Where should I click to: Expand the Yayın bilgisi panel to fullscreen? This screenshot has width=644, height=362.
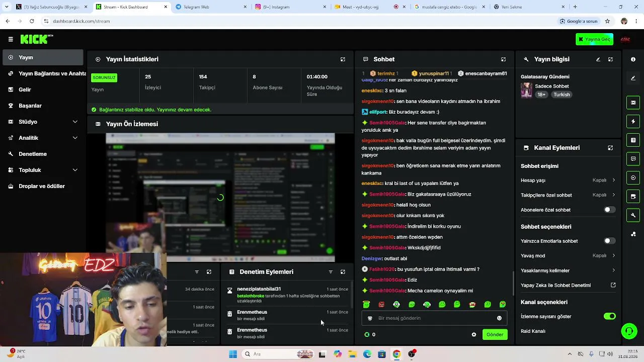click(610, 59)
